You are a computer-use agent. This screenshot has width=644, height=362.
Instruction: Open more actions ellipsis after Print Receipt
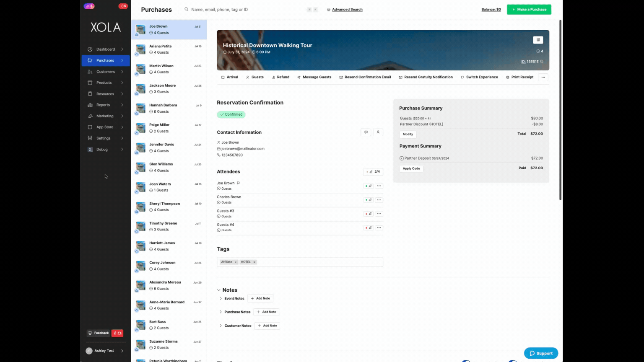coord(543,77)
